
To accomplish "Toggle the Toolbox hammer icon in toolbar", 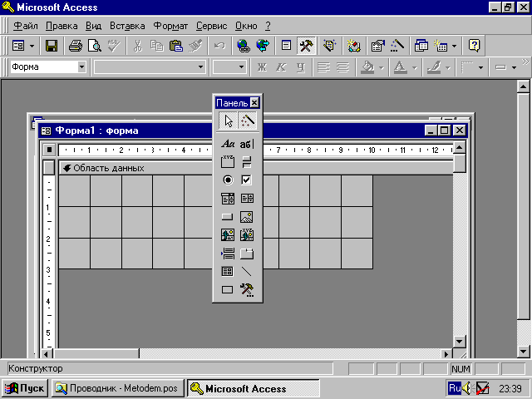I will coord(306,46).
